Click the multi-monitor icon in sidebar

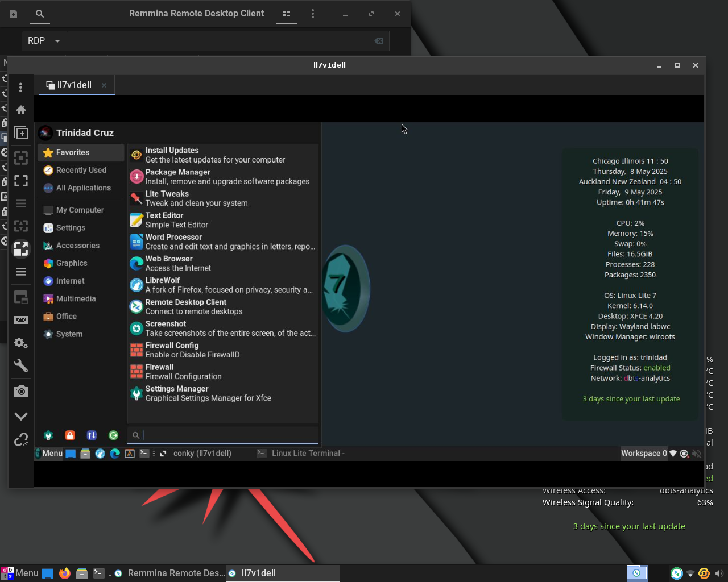coord(21,297)
